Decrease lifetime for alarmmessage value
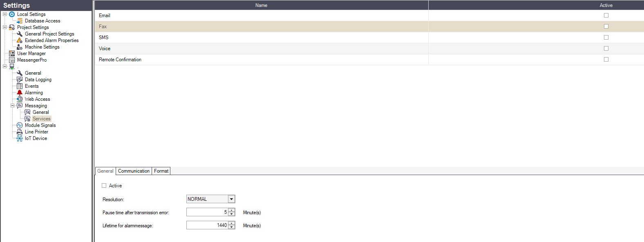Screen dimensions: 644x242 [232, 227]
